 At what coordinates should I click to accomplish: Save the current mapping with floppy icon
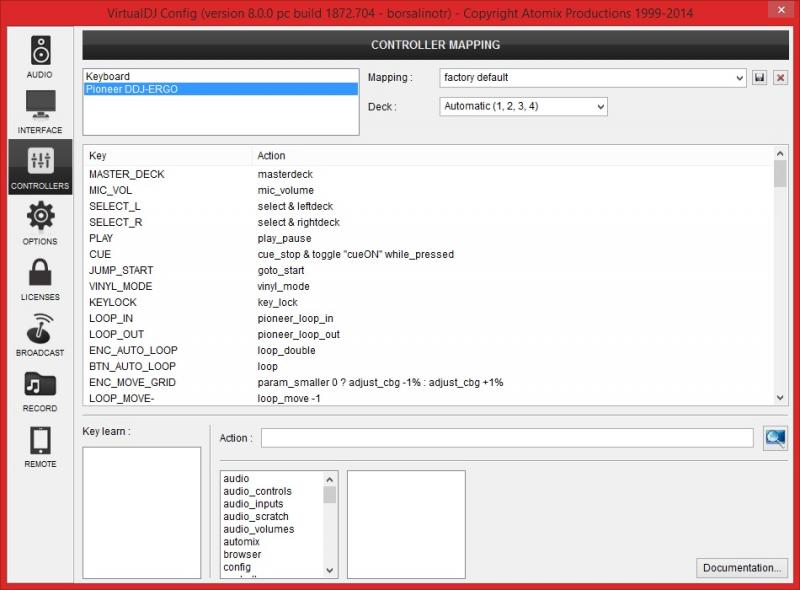pyautogui.click(x=760, y=78)
